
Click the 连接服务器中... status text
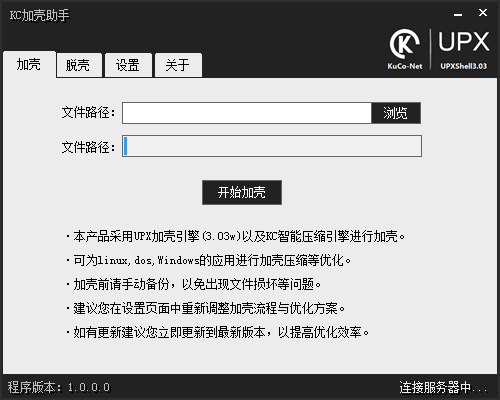tap(443, 387)
